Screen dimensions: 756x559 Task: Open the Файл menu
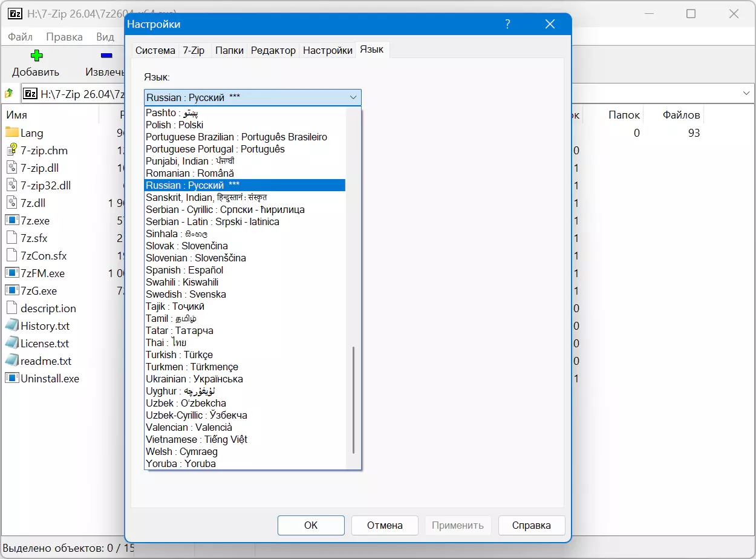point(20,37)
